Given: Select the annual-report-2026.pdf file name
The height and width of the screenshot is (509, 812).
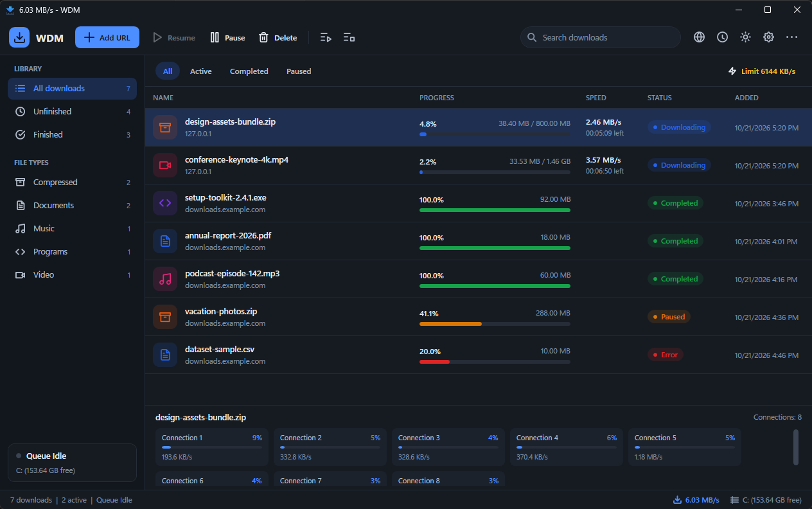Looking at the screenshot, I should click(x=228, y=235).
